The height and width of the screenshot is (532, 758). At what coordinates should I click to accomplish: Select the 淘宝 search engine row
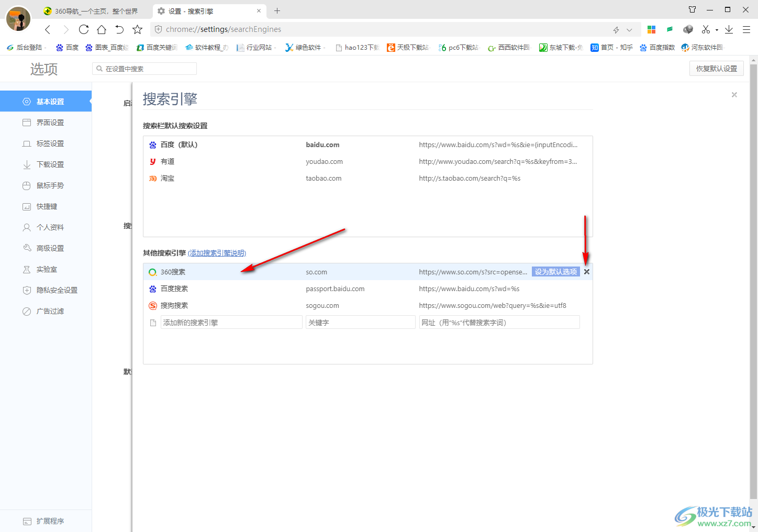pos(367,178)
